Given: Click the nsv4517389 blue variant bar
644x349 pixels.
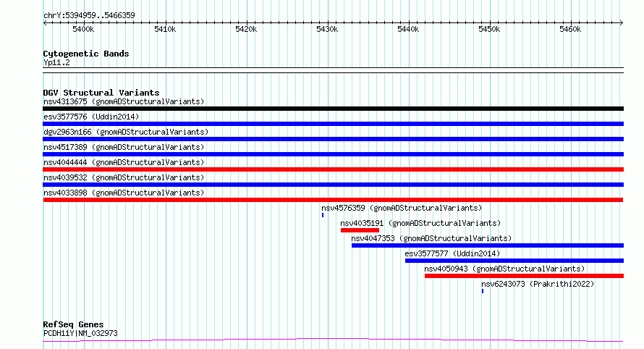Looking at the screenshot, I should (x=333, y=154).
